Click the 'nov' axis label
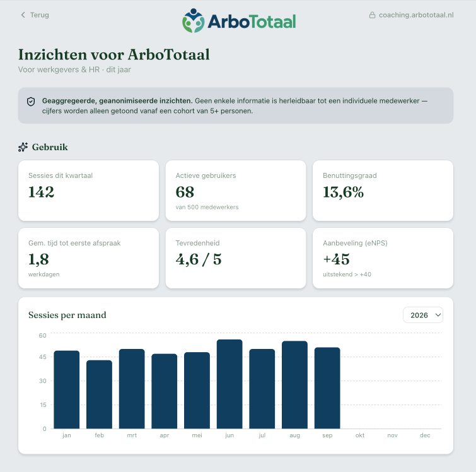The width and height of the screenshot is (476, 472). pyautogui.click(x=393, y=435)
